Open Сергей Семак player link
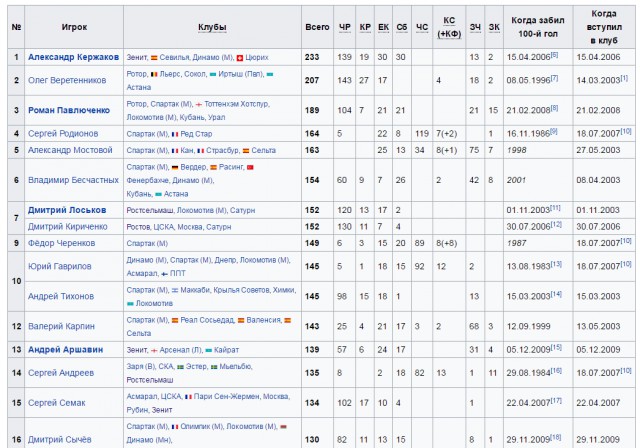The height and width of the screenshot is (448, 640). pos(57,403)
